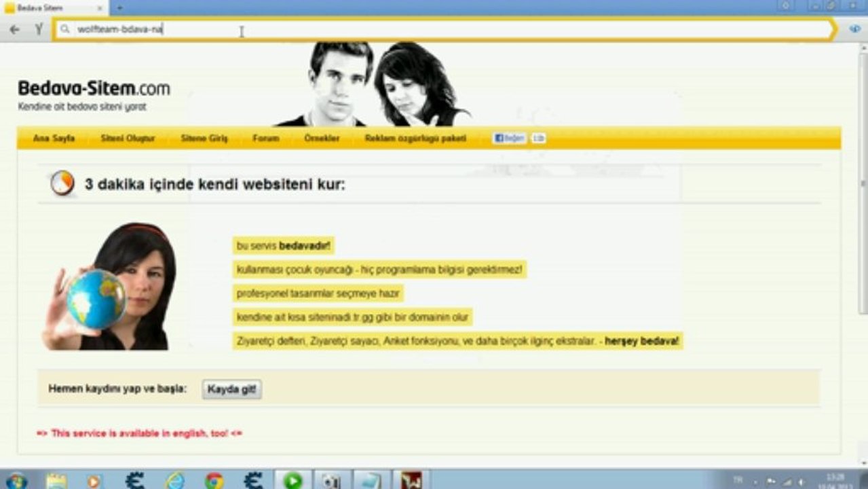Click the 'Kendine ait bedava siteni yarat' tagline
868x489 pixels.
point(82,107)
